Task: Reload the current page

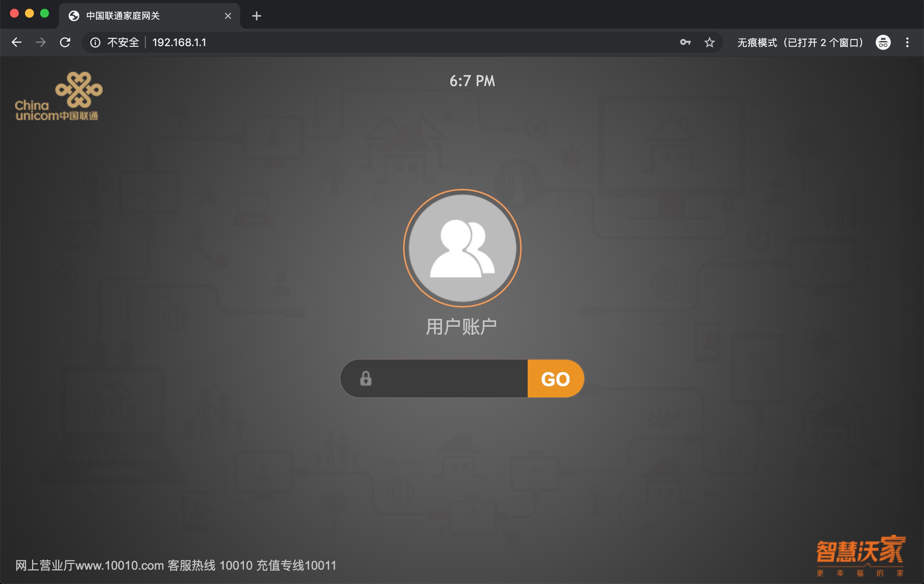Action: [65, 42]
